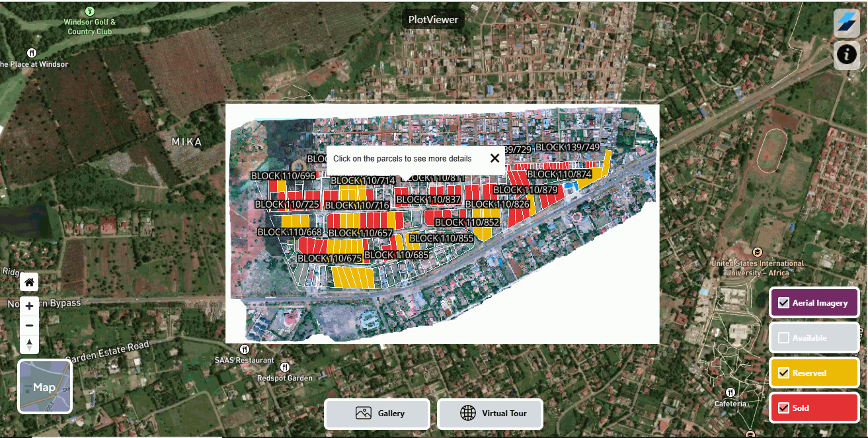Reset map orientation with compass arrow

click(29, 345)
